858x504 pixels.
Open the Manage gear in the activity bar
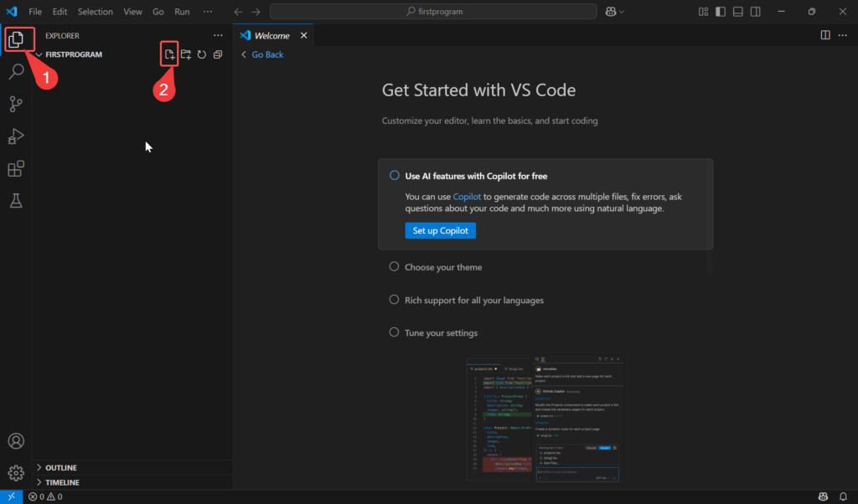coord(16,473)
